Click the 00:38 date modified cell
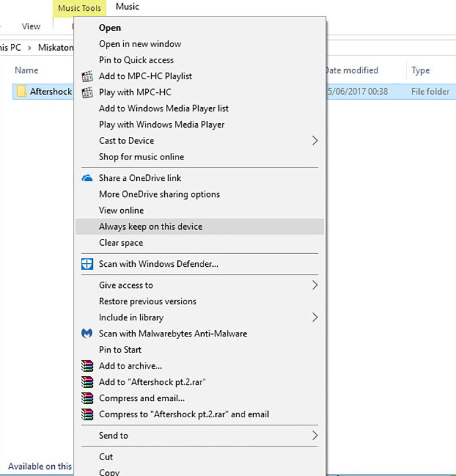 pos(357,92)
